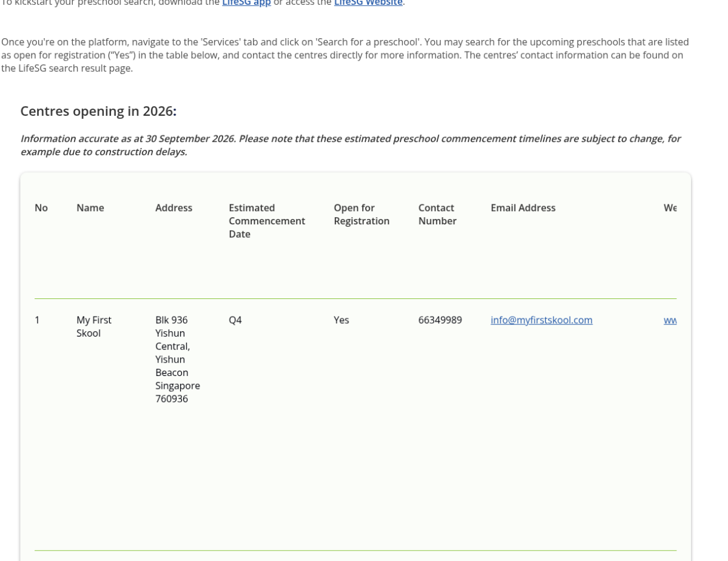Click the 'Information accurate as at 30 September 2026' note

351,145
